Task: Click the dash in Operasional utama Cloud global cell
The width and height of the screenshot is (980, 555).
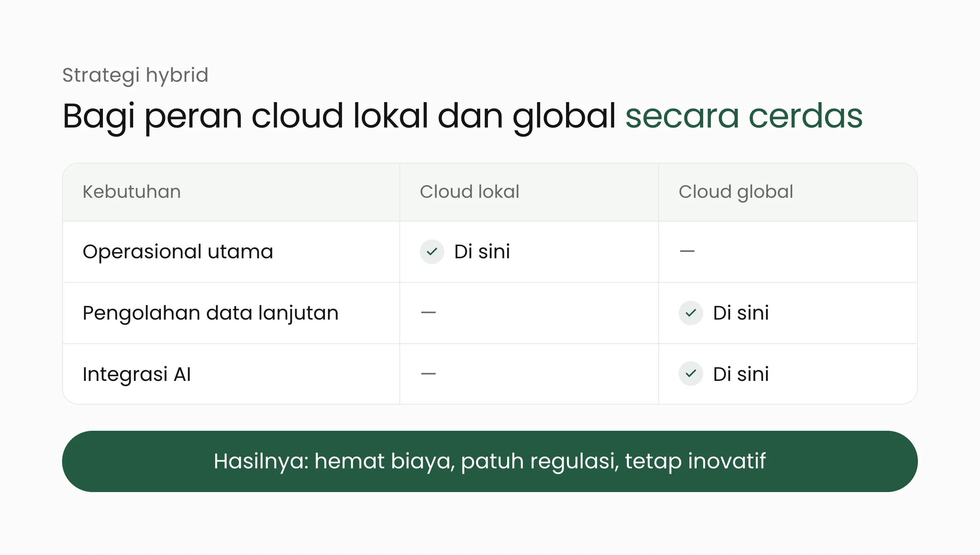Action: click(687, 251)
